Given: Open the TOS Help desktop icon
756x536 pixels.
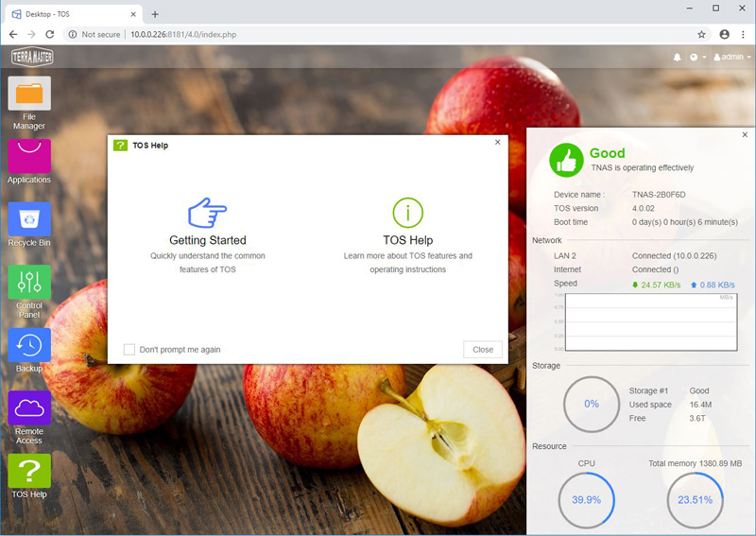Looking at the screenshot, I should [x=29, y=471].
